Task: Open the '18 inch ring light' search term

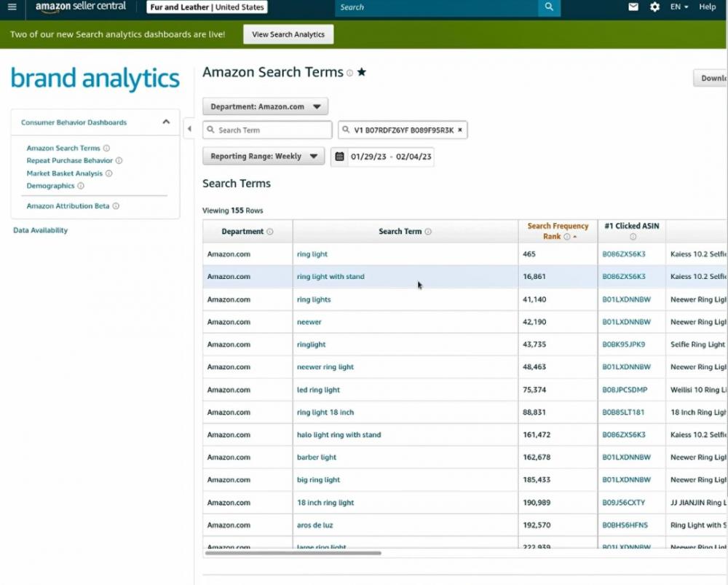Action: (325, 503)
